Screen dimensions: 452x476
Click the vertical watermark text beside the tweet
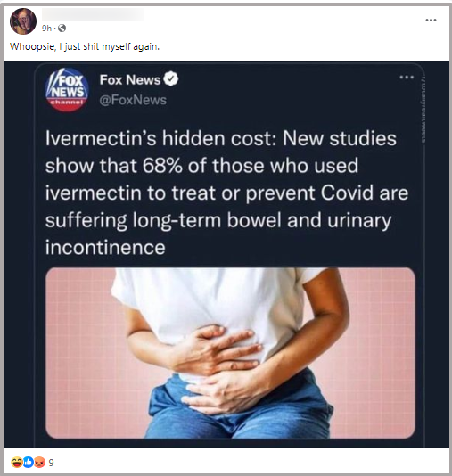[x=423, y=109]
